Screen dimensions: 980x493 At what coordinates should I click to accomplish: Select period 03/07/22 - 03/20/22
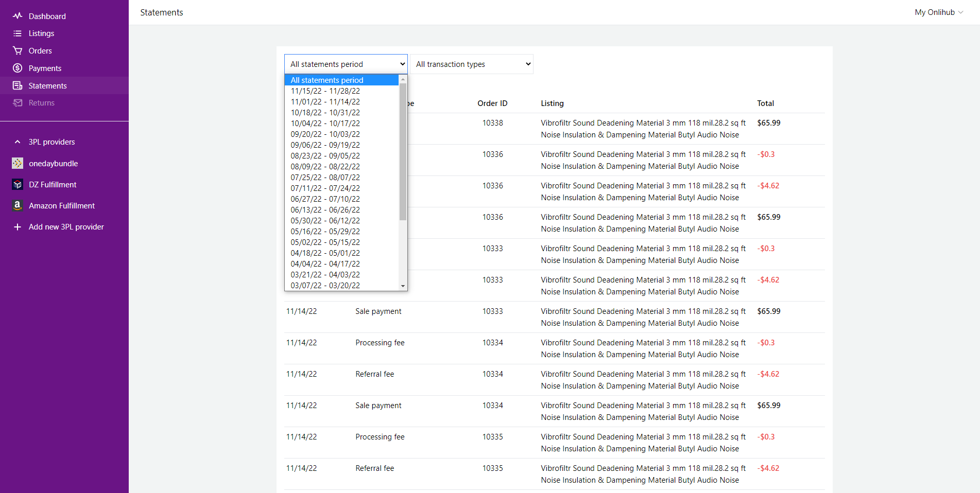(x=341, y=286)
